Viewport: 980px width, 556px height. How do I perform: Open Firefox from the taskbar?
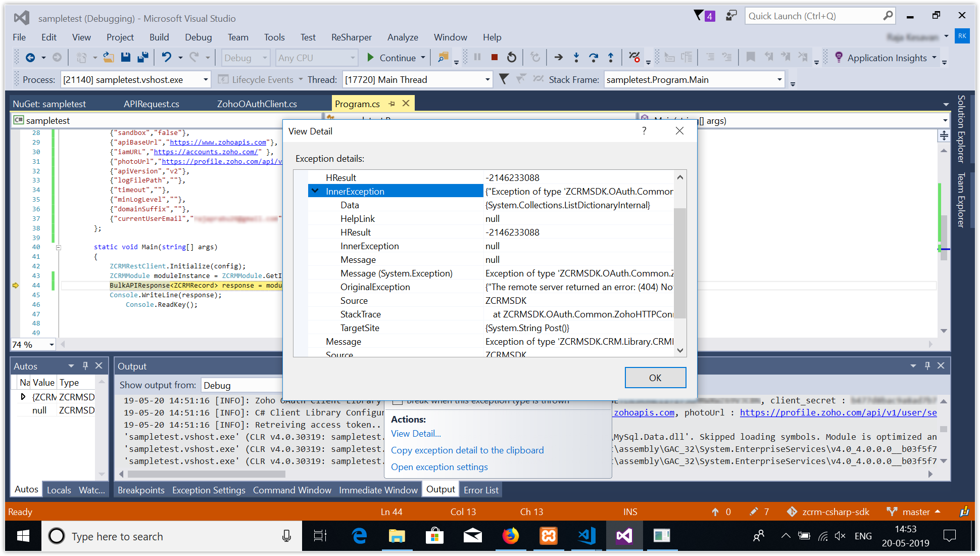pyautogui.click(x=510, y=536)
